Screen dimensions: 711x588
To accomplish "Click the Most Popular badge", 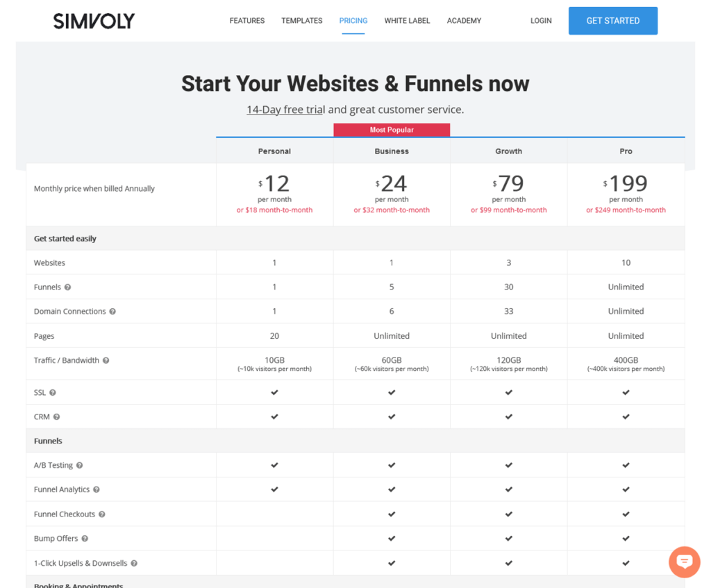I will [392, 130].
